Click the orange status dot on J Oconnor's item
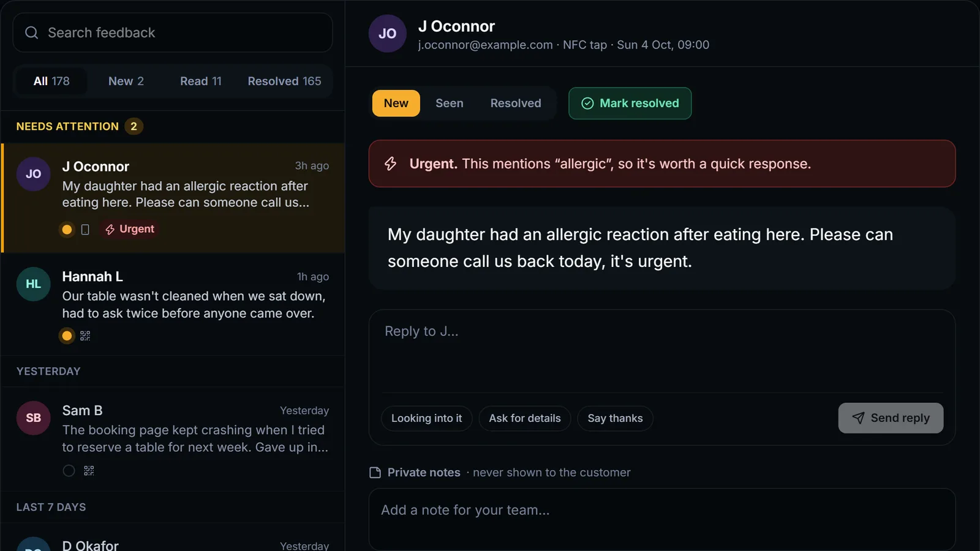Viewport: 980px width, 551px height. click(67, 230)
